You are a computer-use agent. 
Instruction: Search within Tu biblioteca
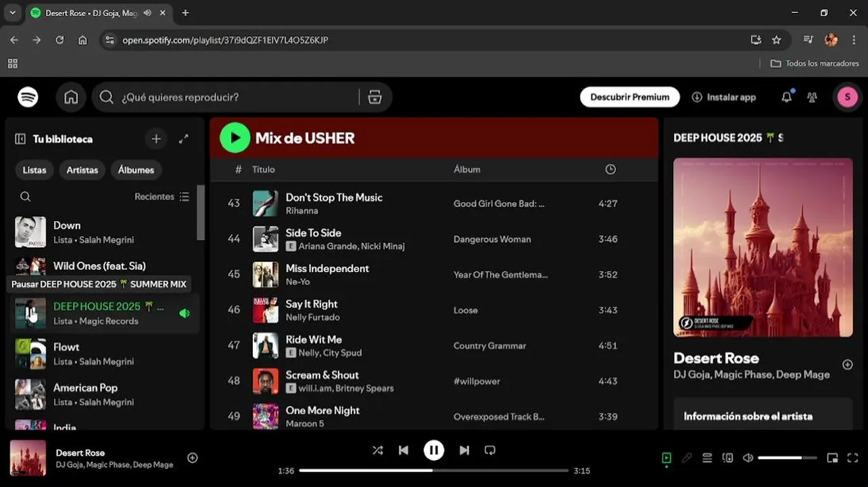click(25, 197)
